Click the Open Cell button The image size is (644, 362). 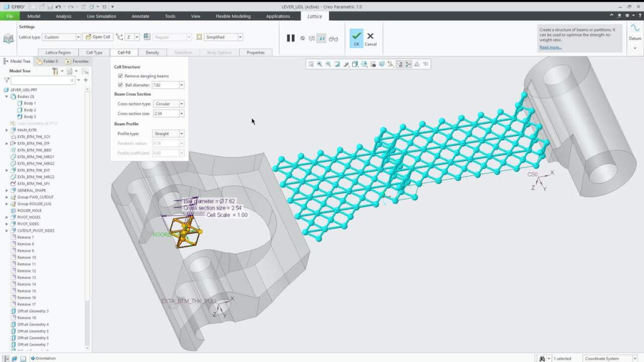(98, 37)
